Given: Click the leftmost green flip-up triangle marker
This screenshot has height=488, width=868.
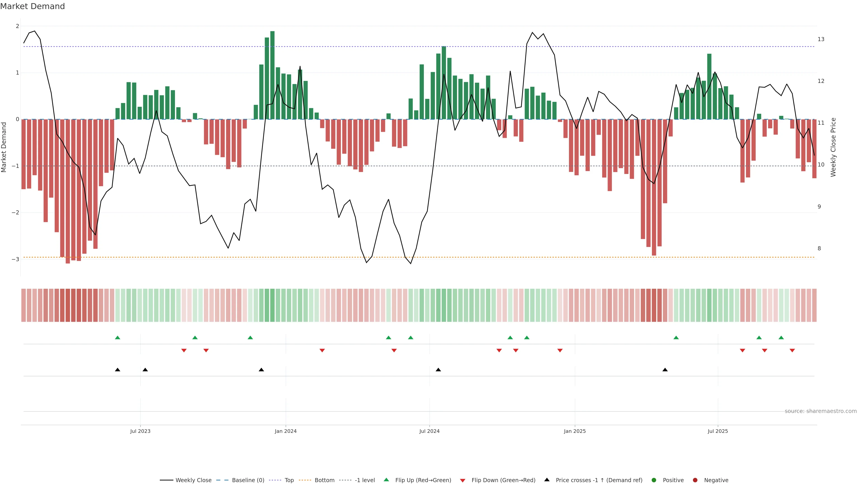Looking at the screenshot, I should tap(118, 338).
